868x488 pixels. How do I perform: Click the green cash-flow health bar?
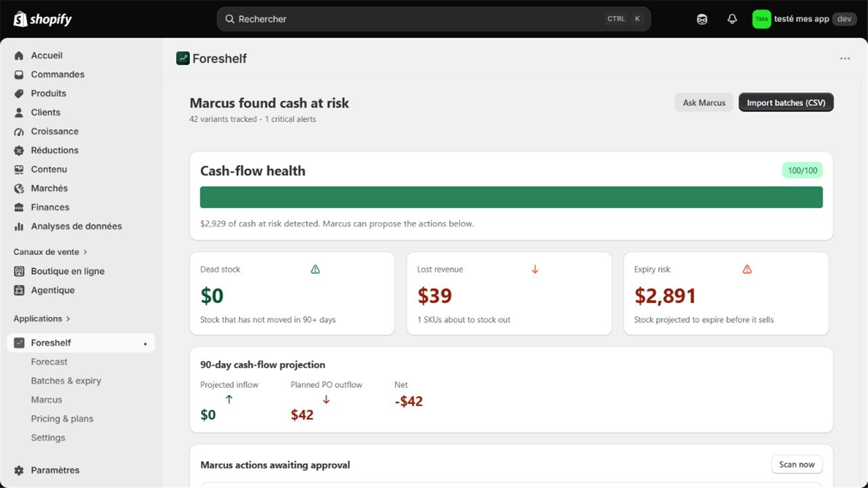coord(511,197)
